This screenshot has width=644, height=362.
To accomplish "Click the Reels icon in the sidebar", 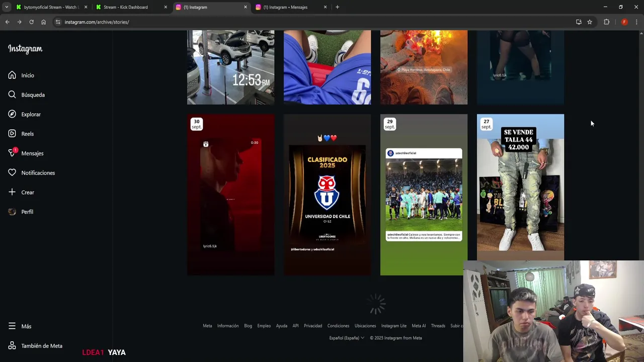I will point(12,134).
